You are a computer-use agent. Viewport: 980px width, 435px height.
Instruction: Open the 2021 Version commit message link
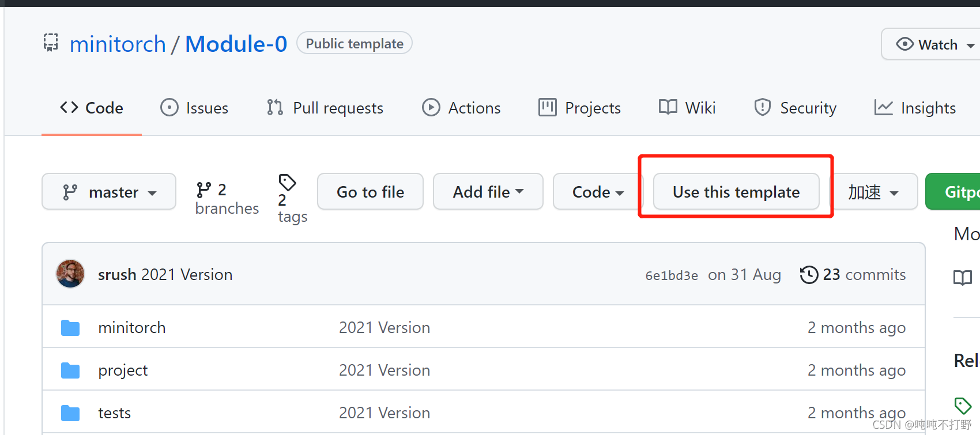tap(187, 274)
